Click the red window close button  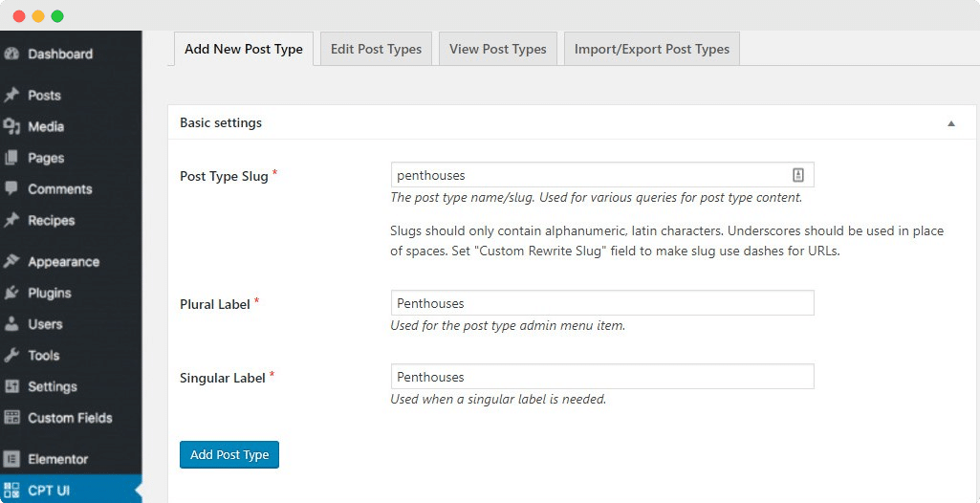(19, 16)
